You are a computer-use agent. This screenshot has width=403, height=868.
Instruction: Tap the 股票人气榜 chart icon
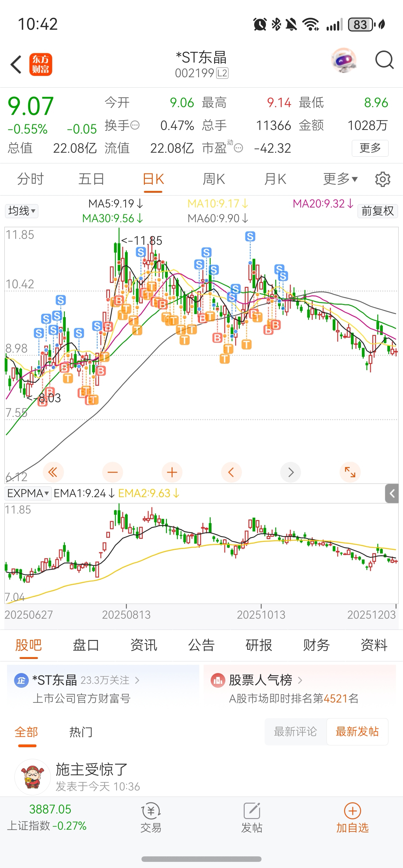tap(217, 680)
